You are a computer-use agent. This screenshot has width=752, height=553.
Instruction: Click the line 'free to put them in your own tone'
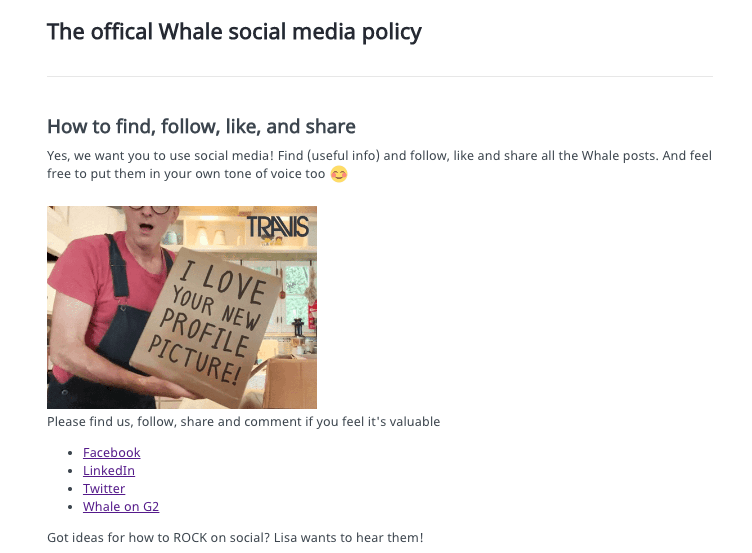coord(186,174)
